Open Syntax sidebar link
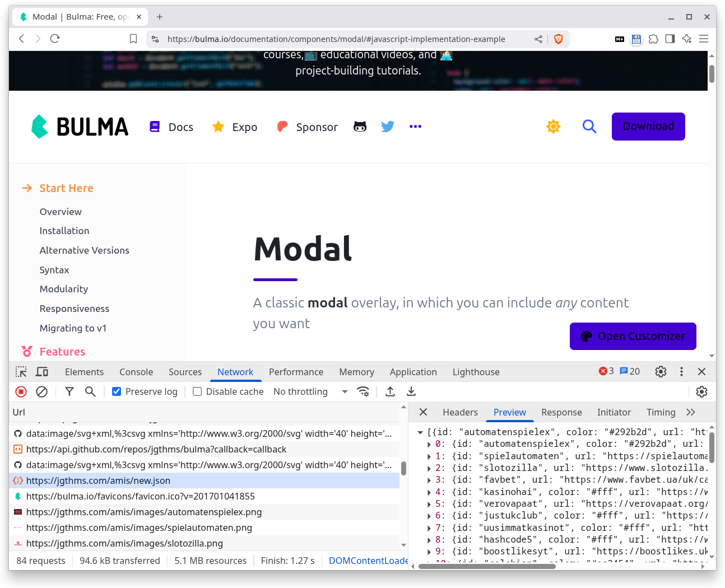The width and height of the screenshot is (725, 588). [54, 270]
